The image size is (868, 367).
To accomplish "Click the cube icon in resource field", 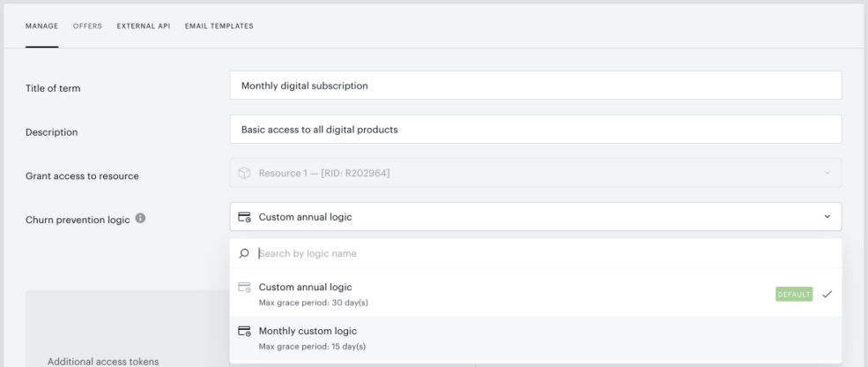I will (244, 173).
